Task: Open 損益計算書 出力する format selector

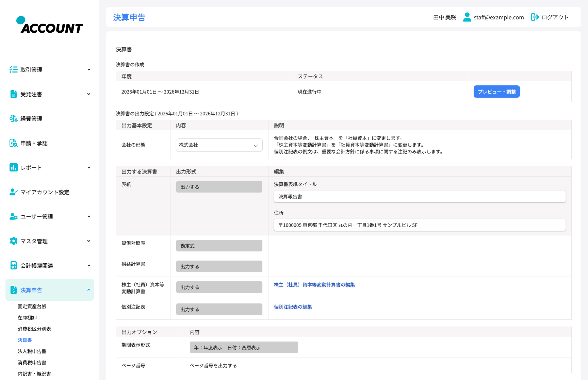Action: (219, 266)
